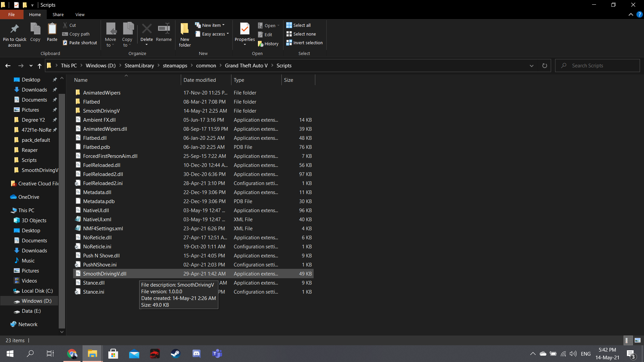Refresh the current folder view

point(544,66)
